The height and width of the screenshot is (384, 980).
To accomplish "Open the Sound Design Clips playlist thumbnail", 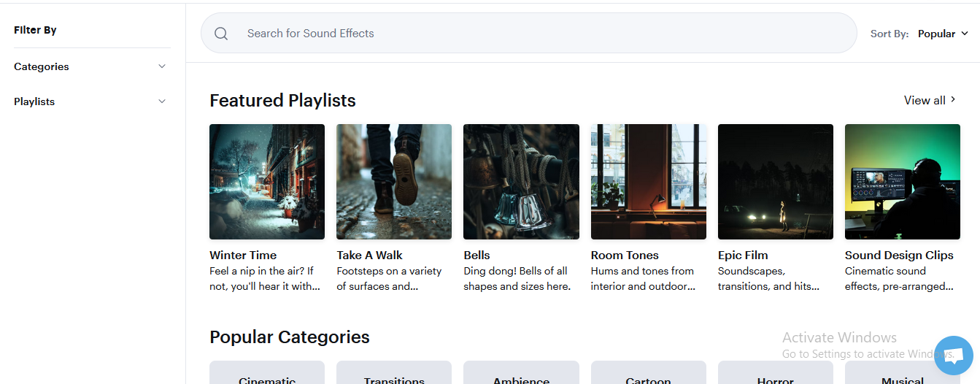I will (903, 182).
